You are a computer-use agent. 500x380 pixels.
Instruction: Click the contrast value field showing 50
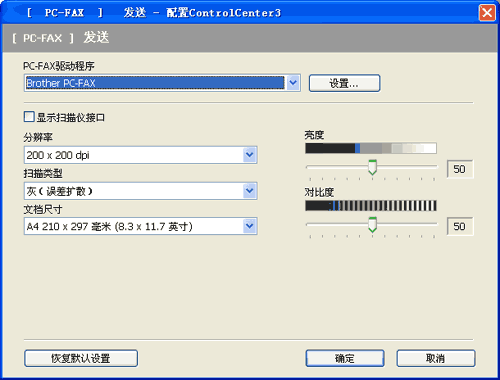[x=460, y=226]
